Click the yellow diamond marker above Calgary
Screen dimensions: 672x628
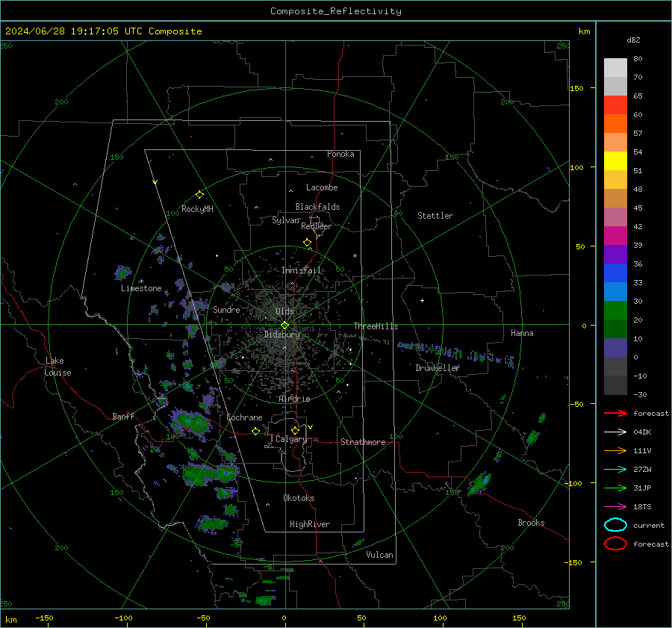pyautogui.click(x=295, y=430)
